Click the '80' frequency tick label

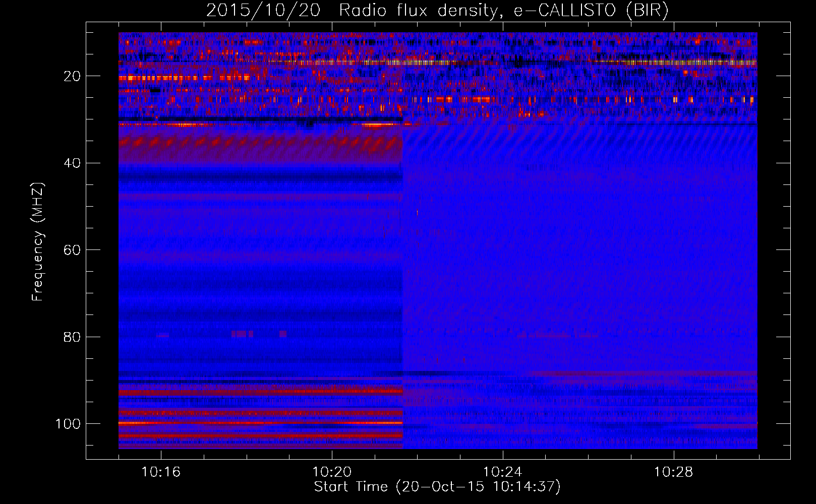(72, 337)
